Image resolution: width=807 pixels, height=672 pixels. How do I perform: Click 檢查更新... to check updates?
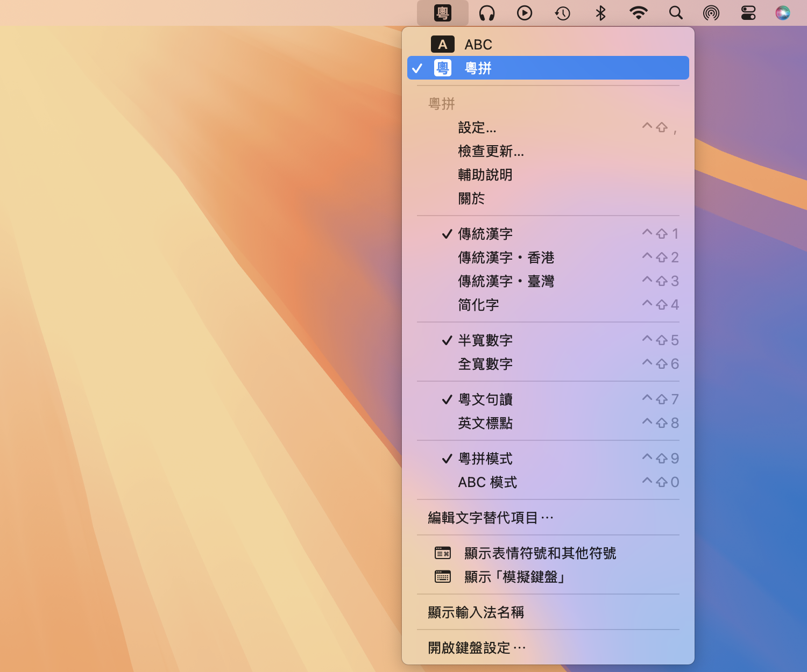tap(490, 151)
